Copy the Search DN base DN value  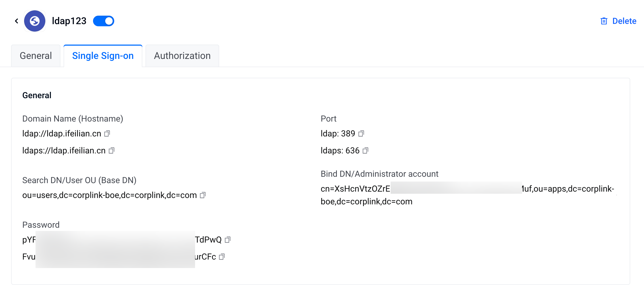[203, 195]
